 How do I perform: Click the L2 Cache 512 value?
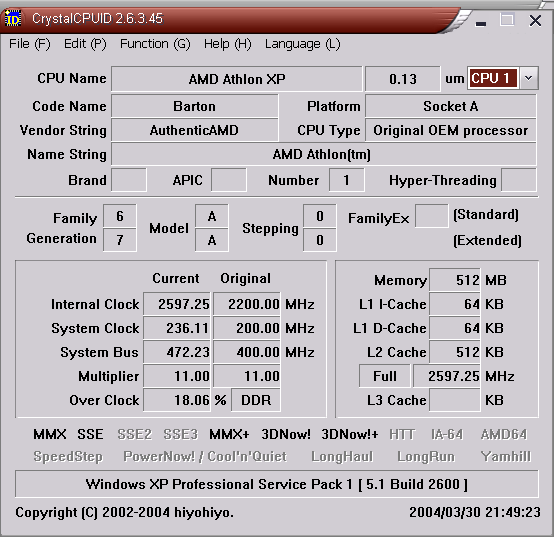click(455, 352)
